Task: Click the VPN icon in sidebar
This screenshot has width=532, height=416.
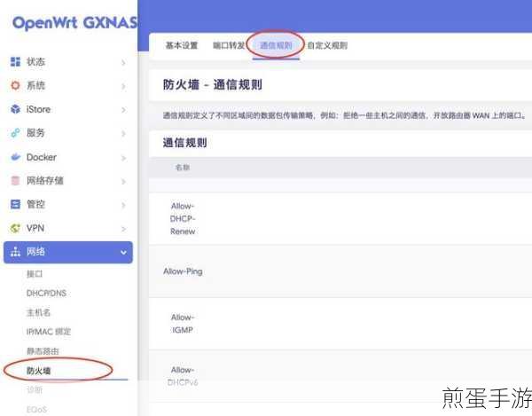Action: click(15, 228)
